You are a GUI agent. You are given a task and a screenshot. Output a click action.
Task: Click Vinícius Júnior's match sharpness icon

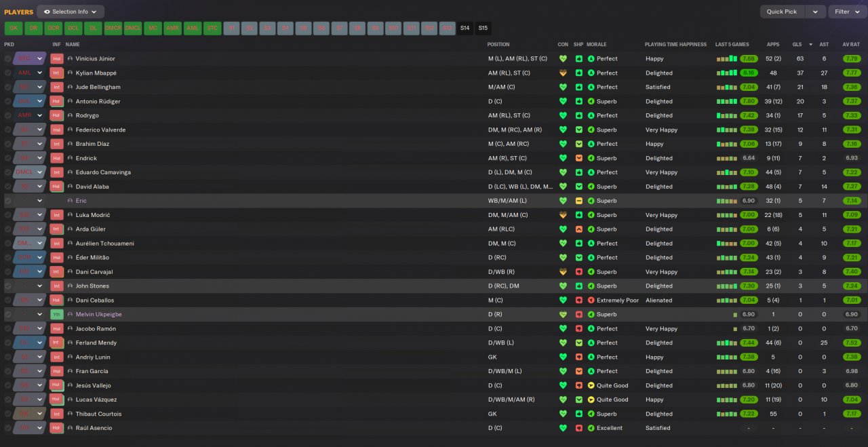coord(578,59)
